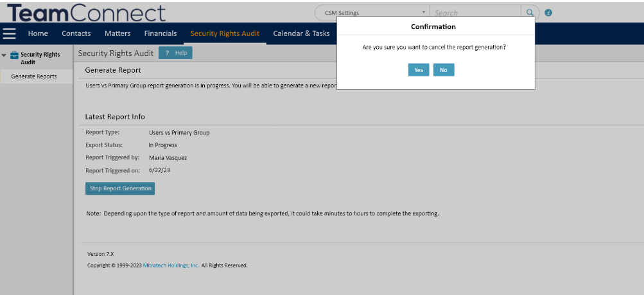644x295 pixels.
Task: Go to the Home tab
Action: tap(38, 33)
